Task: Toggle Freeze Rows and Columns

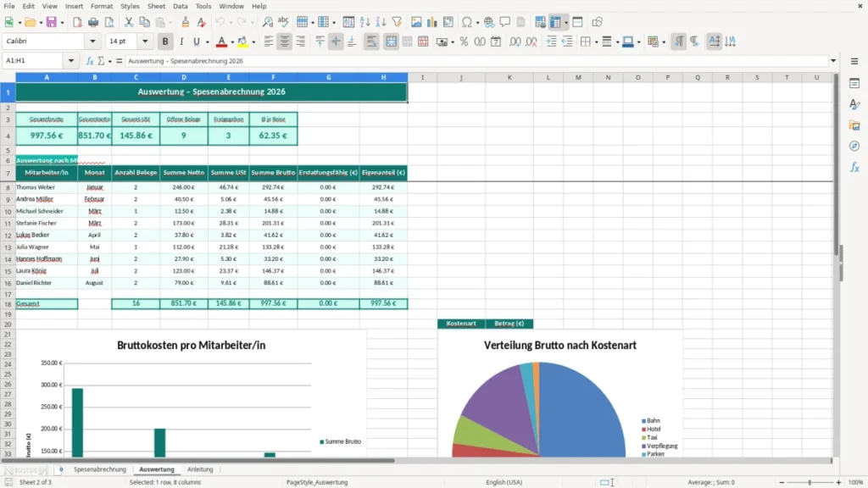Action: [555, 22]
